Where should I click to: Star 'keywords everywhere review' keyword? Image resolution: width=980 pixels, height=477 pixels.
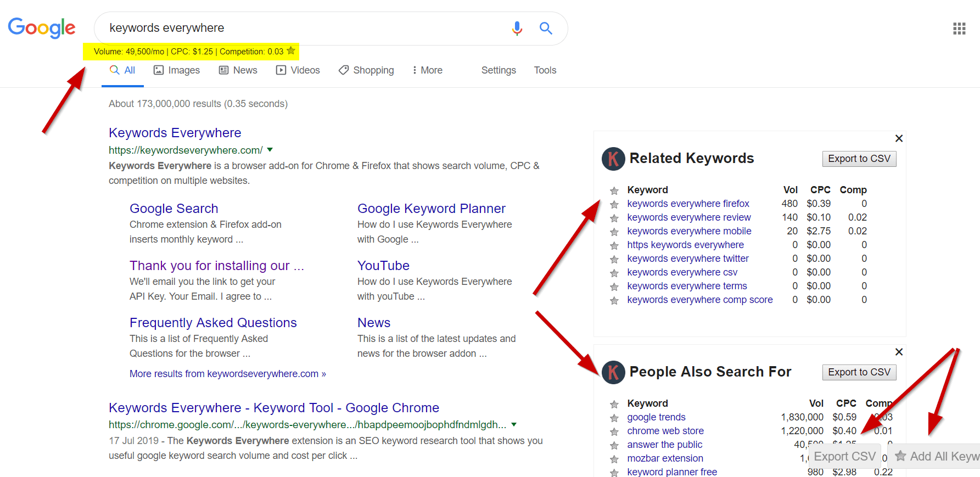coord(614,218)
